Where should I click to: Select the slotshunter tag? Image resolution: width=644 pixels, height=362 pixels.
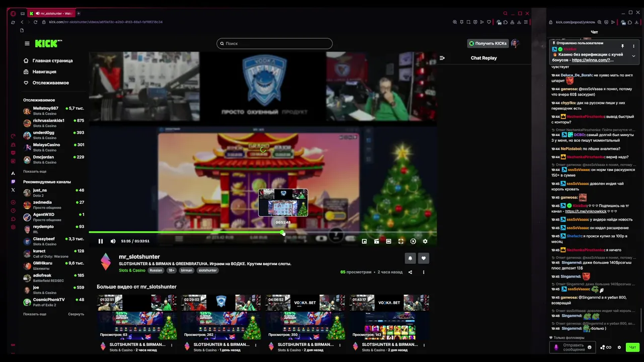pyautogui.click(x=207, y=270)
